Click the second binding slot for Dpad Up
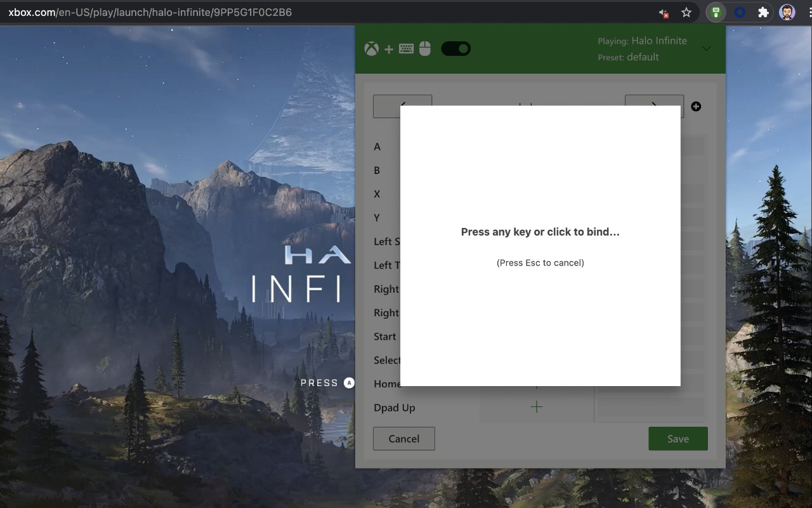 (x=652, y=407)
